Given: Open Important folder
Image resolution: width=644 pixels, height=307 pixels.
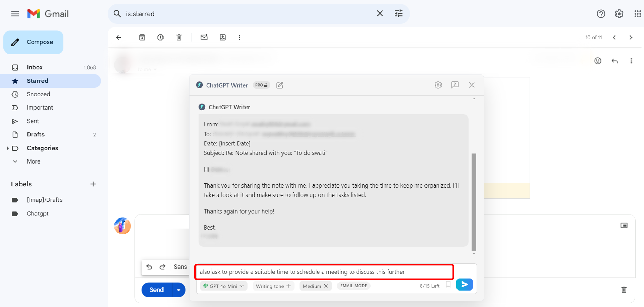Looking at the screenshot, I should tap(50, 108).
